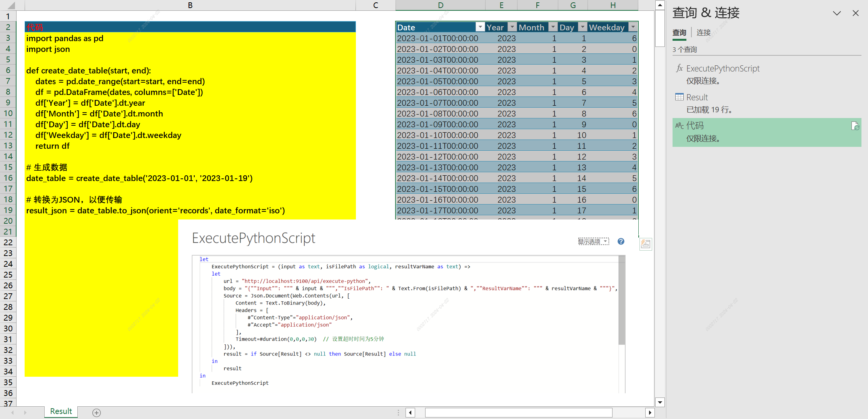Open the Day column filter dropdown
The image size is (868, 419).
tap(583, 27)
